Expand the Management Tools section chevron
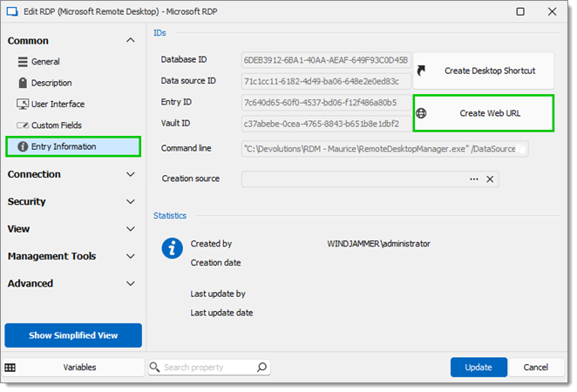The height and width of the screenshot is (392, 577). tap(131, 256)
